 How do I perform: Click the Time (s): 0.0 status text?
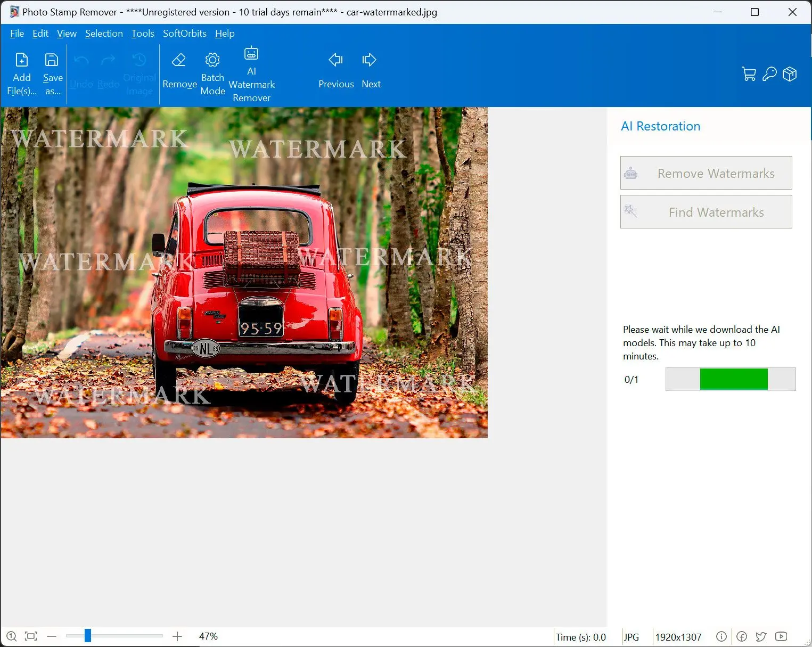pyautogui.click(x=581, y=637)
